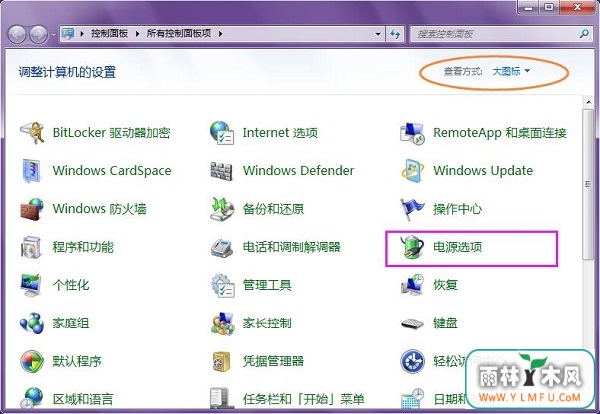Screen dimensions: 600x414
Task: Click the scrollbar up arrow
Action: (588, 102)
